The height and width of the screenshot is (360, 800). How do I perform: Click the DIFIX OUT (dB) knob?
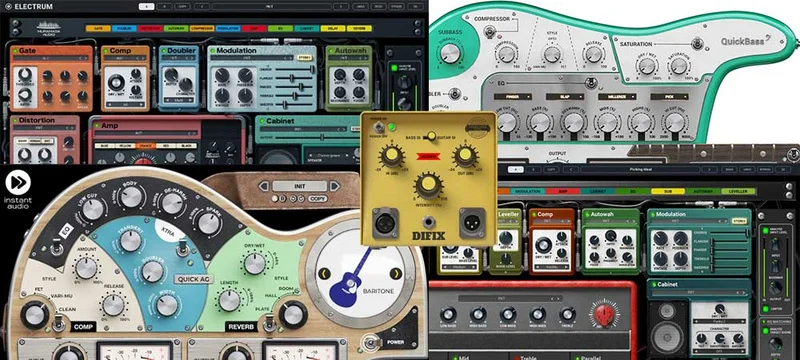[465, 155]
